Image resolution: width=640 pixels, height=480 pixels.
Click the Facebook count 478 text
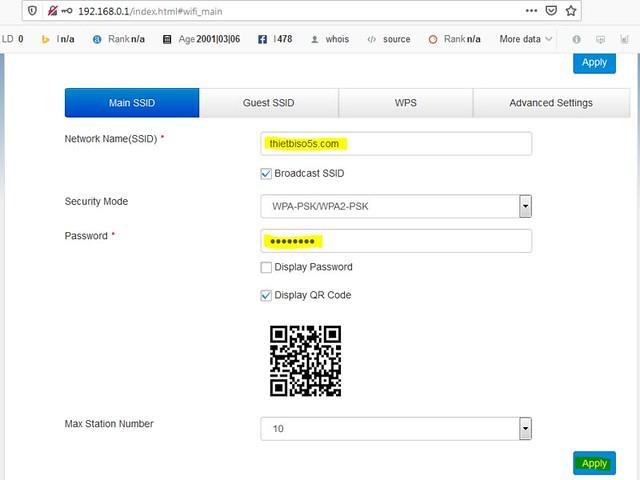pyautogui.click(x=283, y=39)
